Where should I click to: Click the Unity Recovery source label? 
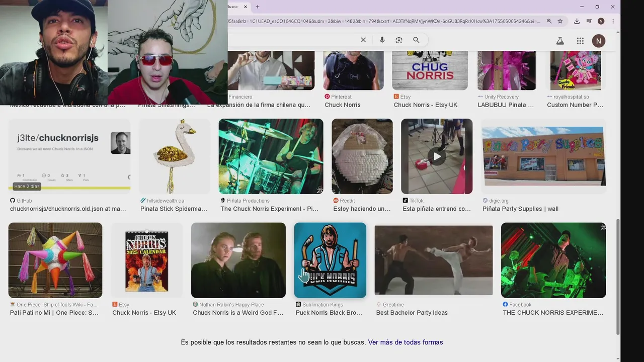coord(498,97)
